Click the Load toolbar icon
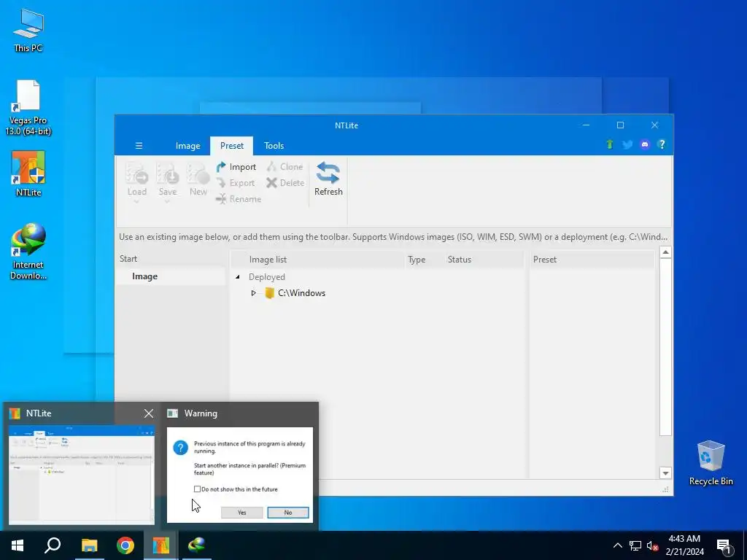747x560 pixels. (136, 179)
